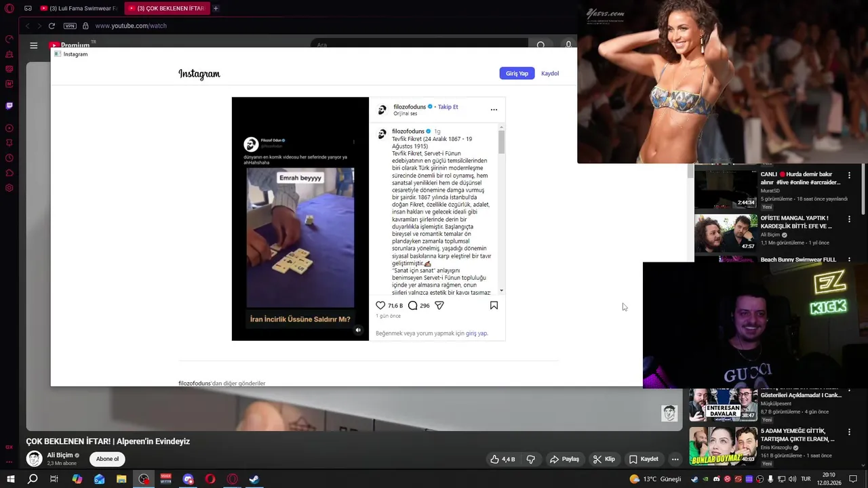868x488 pixels.
Task: Open the 13°C Güneşli weather widget
Action: (655, 479)
